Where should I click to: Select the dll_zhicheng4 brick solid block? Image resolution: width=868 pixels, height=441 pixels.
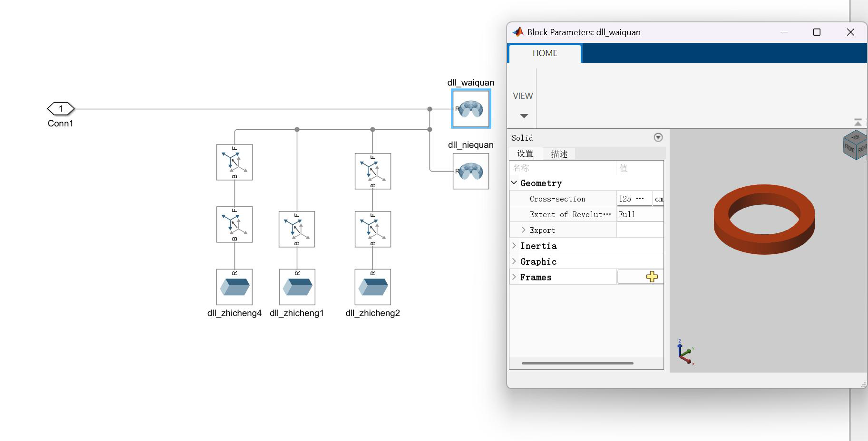(234, 287)
